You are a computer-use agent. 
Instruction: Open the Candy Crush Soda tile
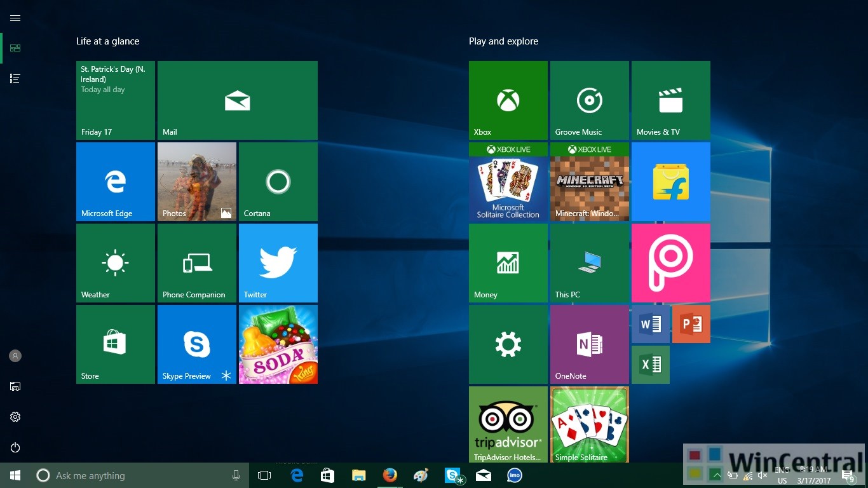tap(278, 344)
